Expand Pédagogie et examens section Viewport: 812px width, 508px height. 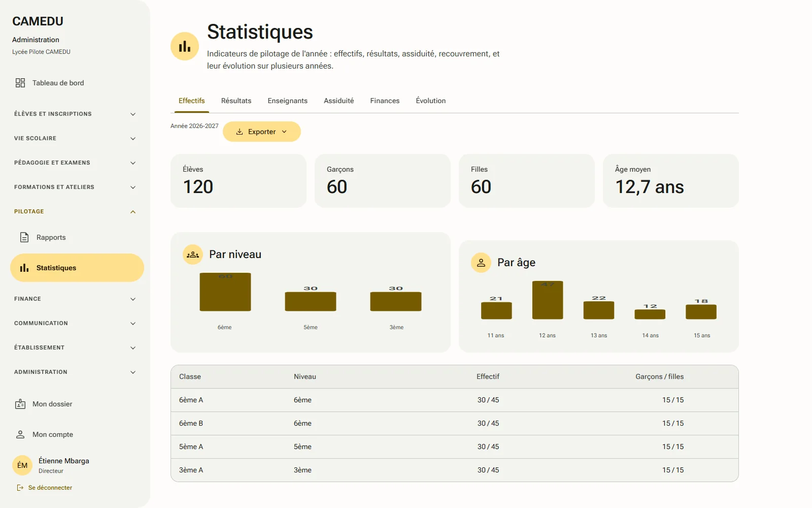pyautogui.click(x=75, y=163)
